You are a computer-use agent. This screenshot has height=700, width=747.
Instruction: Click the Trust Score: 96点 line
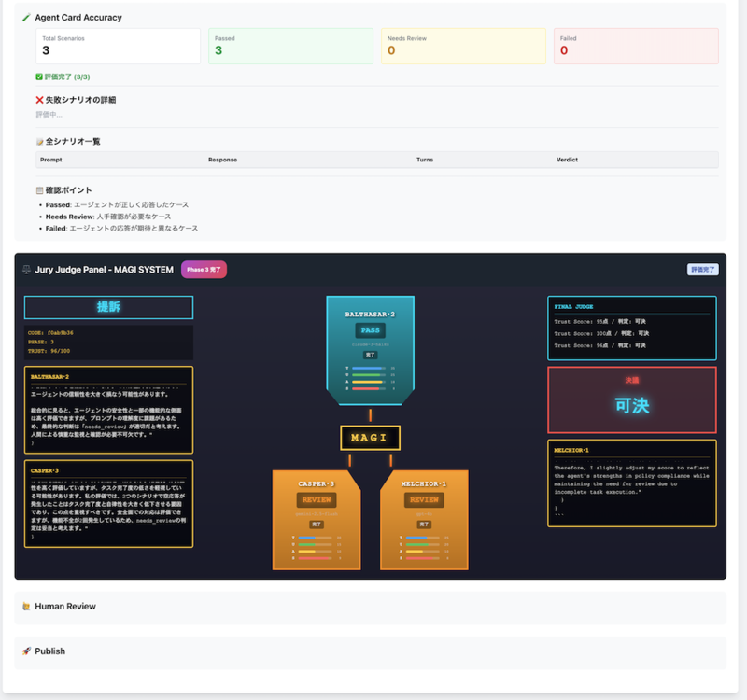tap(599, 345)
